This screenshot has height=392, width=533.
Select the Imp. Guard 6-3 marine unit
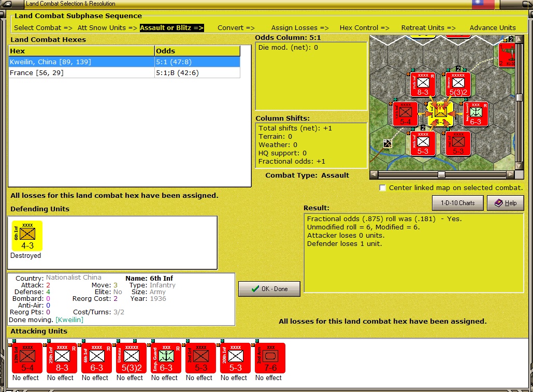[166, 358]
